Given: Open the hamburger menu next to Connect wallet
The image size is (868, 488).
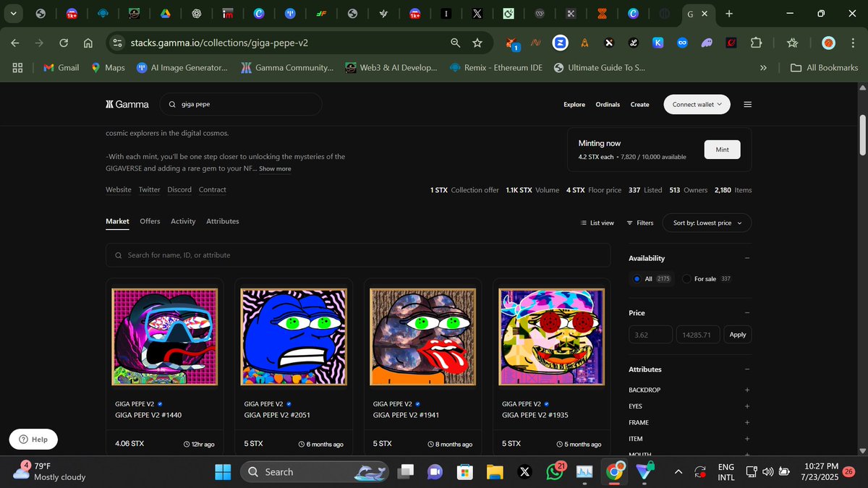Looking at the screenshot, I should pos(748,104).
